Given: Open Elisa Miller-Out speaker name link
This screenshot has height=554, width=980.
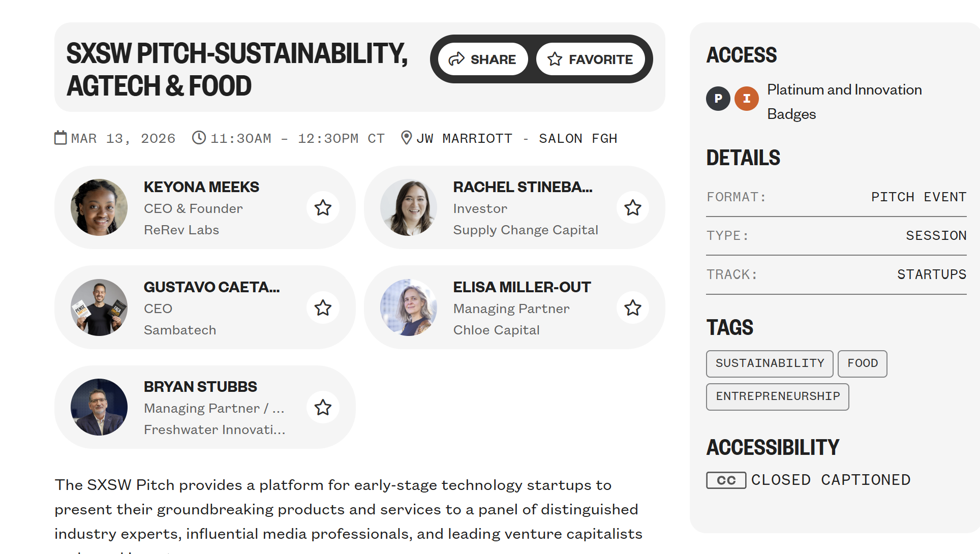Looking at the screenshot, I should (522, 287).
